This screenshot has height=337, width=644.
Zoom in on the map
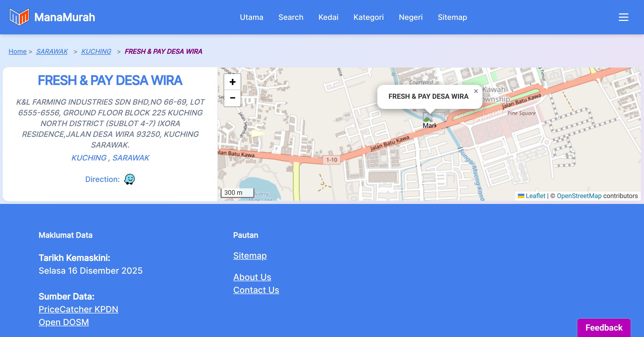coord(232,82)
